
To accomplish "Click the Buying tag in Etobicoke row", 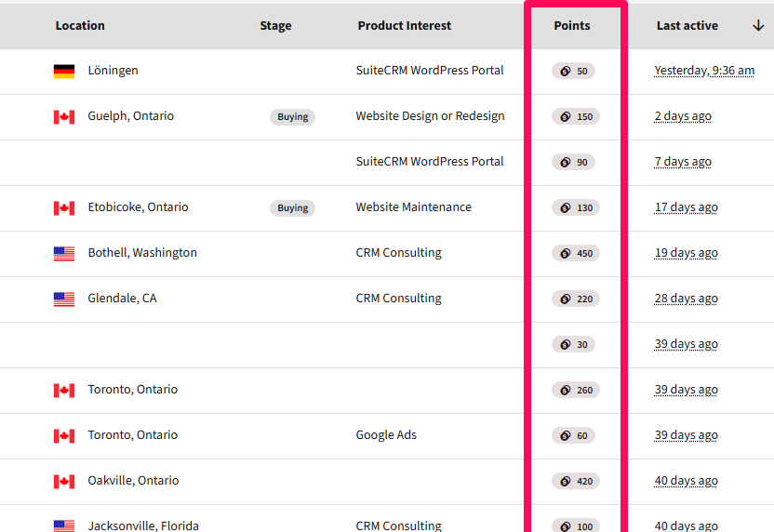I will (292, 208).
